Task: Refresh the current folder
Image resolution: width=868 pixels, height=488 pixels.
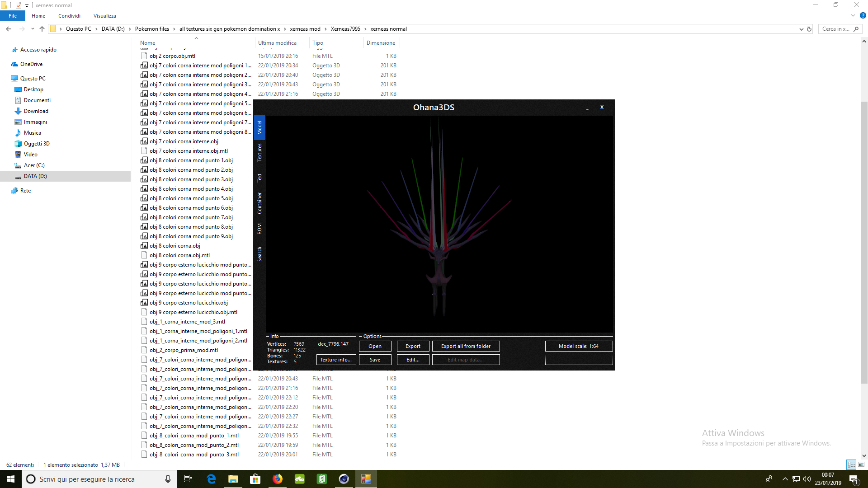Action: coord(809,29)
